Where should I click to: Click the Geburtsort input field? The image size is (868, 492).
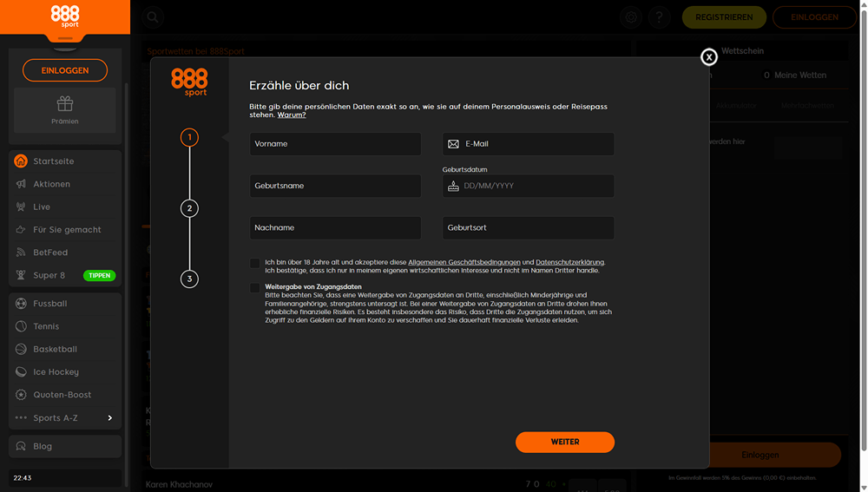[x=528, y=228]
